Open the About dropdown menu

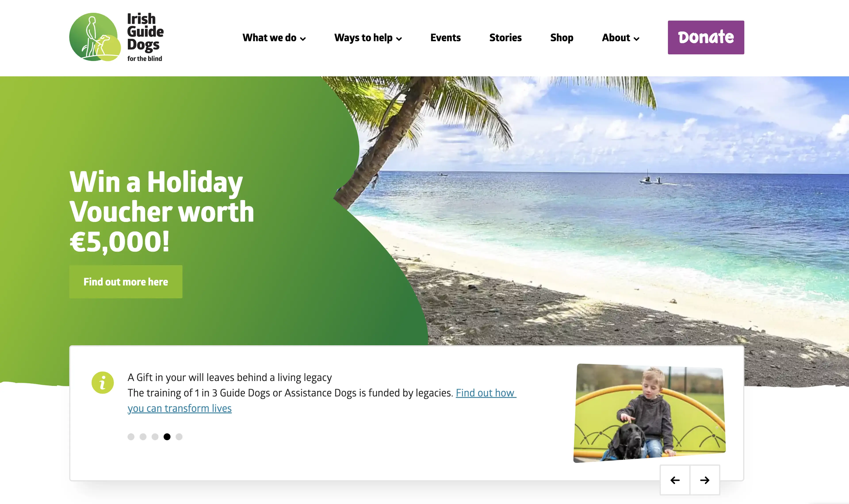coord(620,38)
